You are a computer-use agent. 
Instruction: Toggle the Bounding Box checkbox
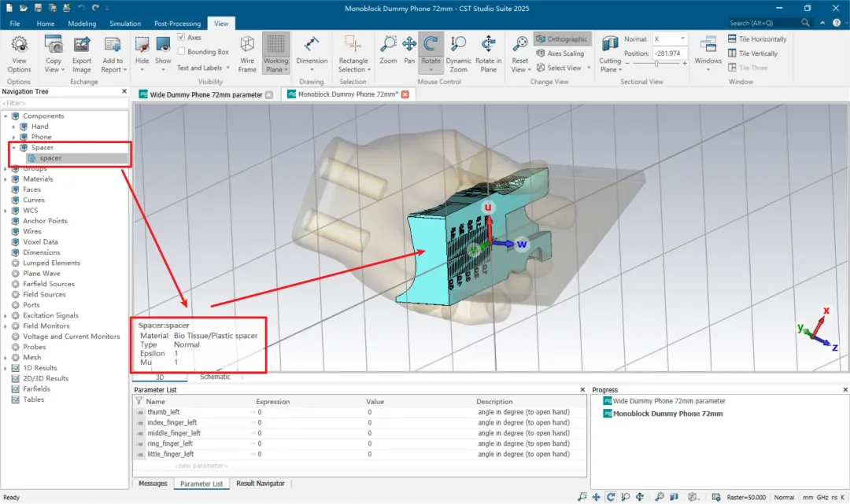click(x=182, y=51)
